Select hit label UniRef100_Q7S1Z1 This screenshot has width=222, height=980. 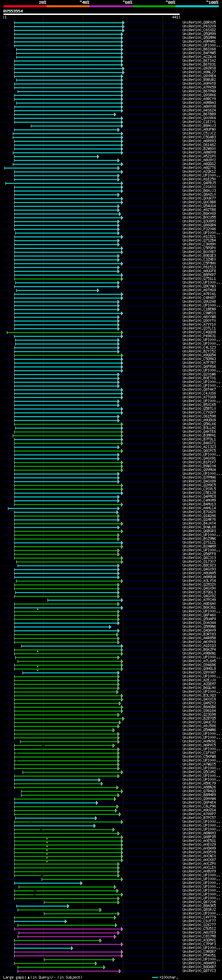pyautogui.click(x=199, y=543)
